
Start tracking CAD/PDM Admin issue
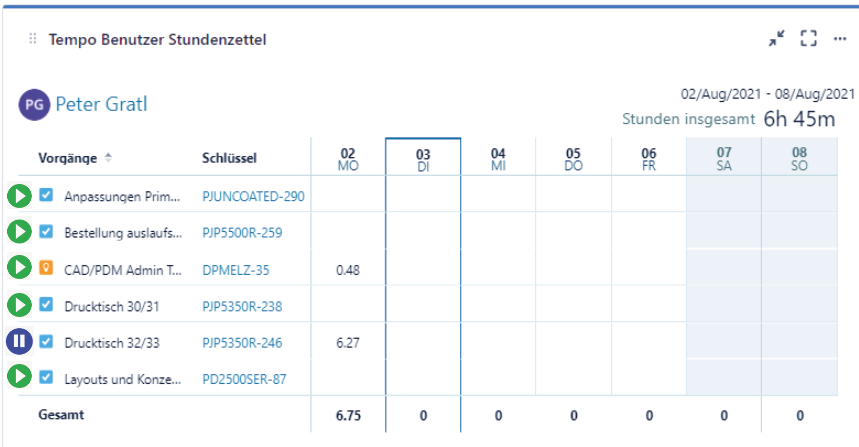pos(19,268)
